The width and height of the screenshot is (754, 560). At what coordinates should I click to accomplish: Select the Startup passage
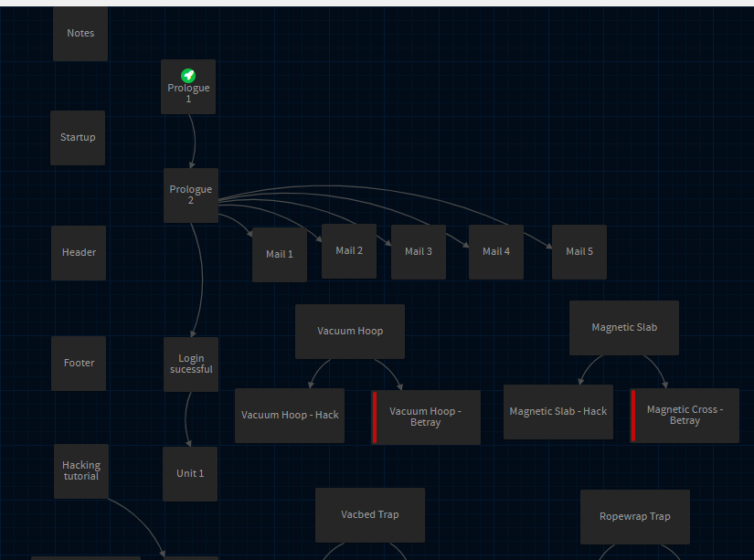point(78,138)
